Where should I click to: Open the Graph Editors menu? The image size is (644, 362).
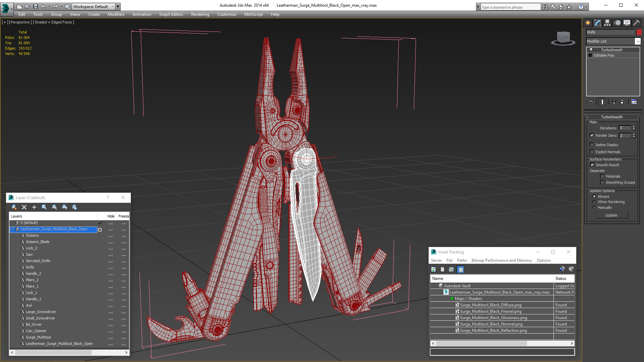point(171,14)
